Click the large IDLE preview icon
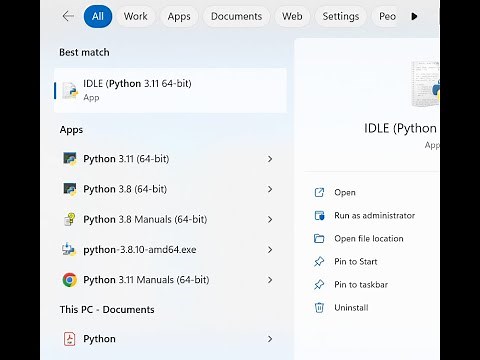This screenshot has width=480, height=360. tap(426, 84)
